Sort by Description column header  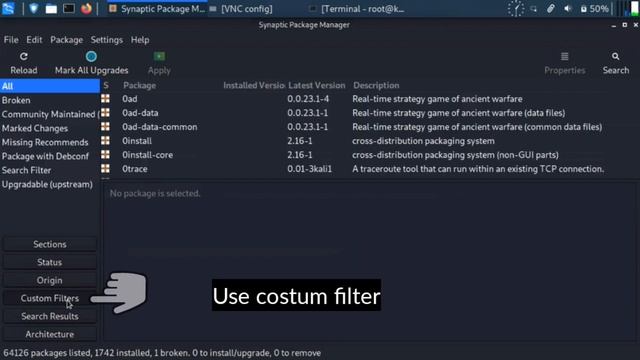tap(376, 85)
